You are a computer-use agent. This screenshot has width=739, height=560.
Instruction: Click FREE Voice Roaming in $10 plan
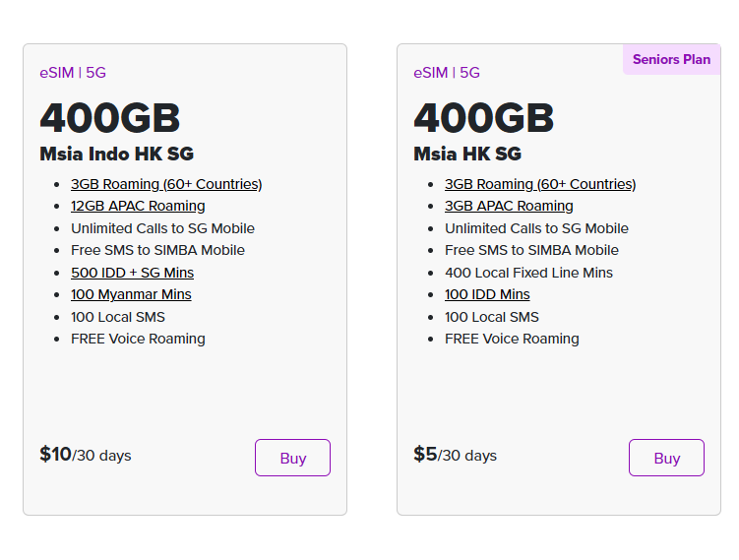(138, 339)
